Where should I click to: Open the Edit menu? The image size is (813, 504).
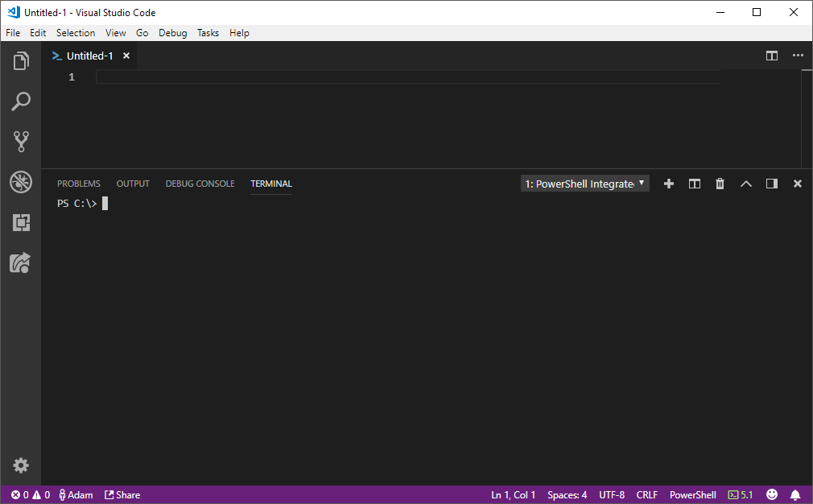coord(38,33)
